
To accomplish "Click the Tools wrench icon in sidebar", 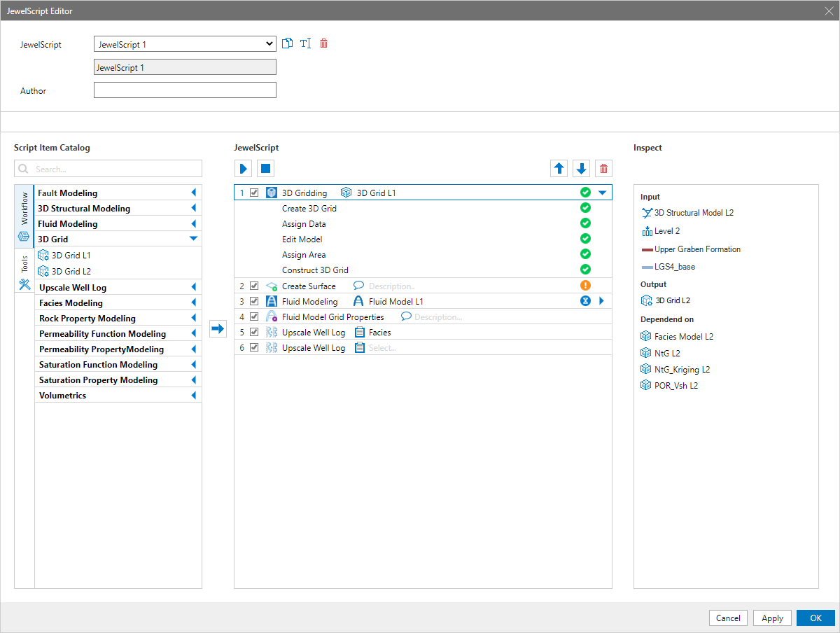I will tap(24, 284).
